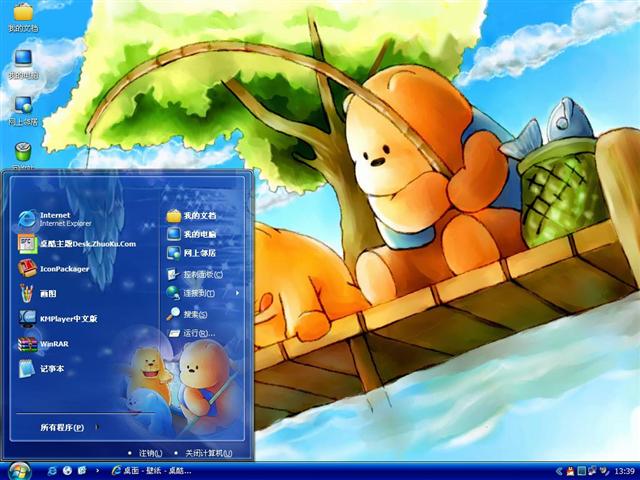This screenshot has width=640, height=480.
Task: Click the QQ penguin tray icon
Action: tap(571, 471)
